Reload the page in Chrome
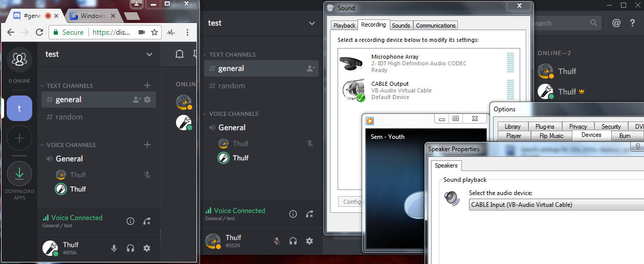Viewport: 644px width, 264px height. 39,32
